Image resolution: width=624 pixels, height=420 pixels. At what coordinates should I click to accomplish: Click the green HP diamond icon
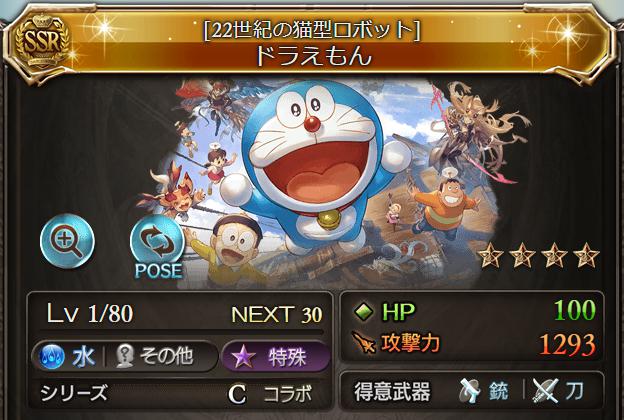(364, 311)
